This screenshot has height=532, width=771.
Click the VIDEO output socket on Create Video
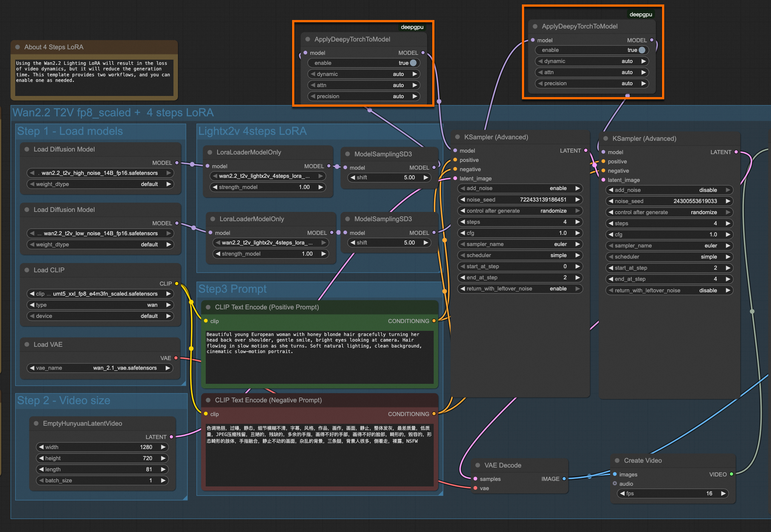tap(731, 474)
